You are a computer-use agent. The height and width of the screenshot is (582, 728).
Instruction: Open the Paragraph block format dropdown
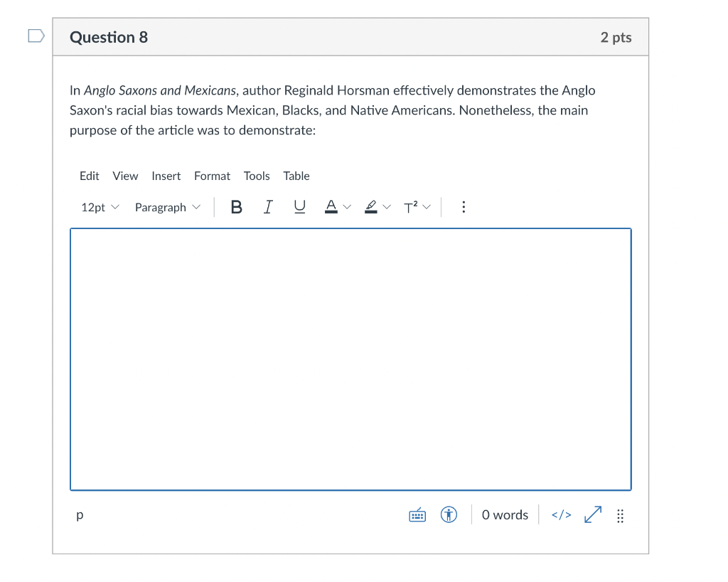pos(167,208)
